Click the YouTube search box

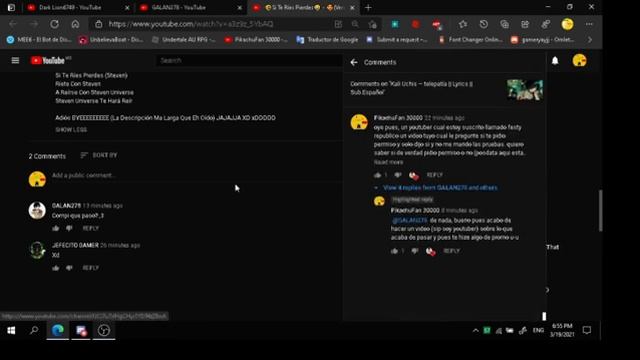click(249, 60)
